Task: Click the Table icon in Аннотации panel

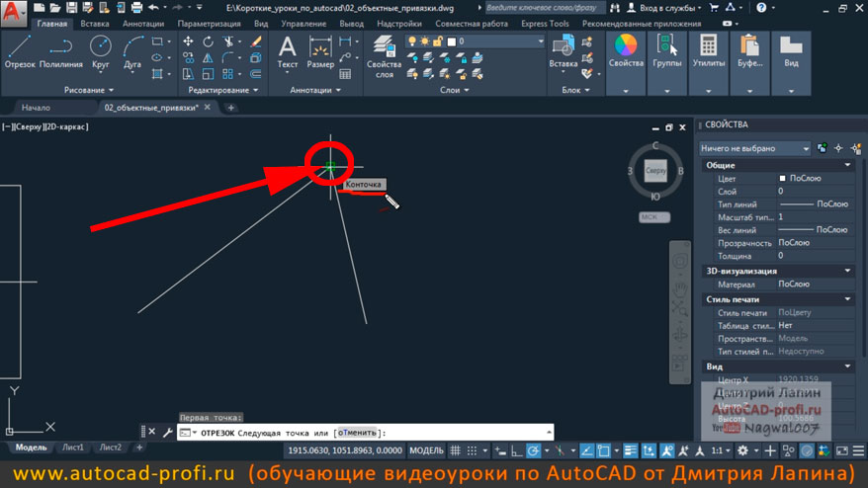Action: click(x=345, y=73)
